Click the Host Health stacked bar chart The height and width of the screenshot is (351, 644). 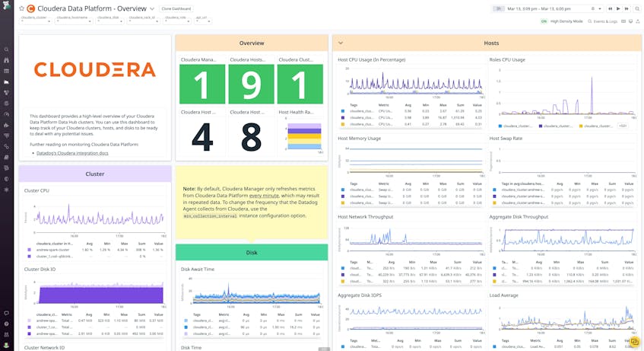[x=304, y=136]
